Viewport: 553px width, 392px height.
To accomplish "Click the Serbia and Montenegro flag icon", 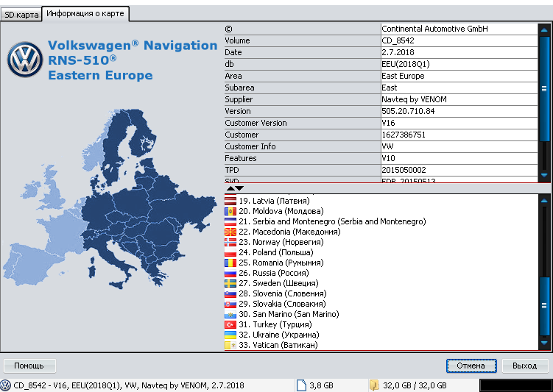I will 230,221.
